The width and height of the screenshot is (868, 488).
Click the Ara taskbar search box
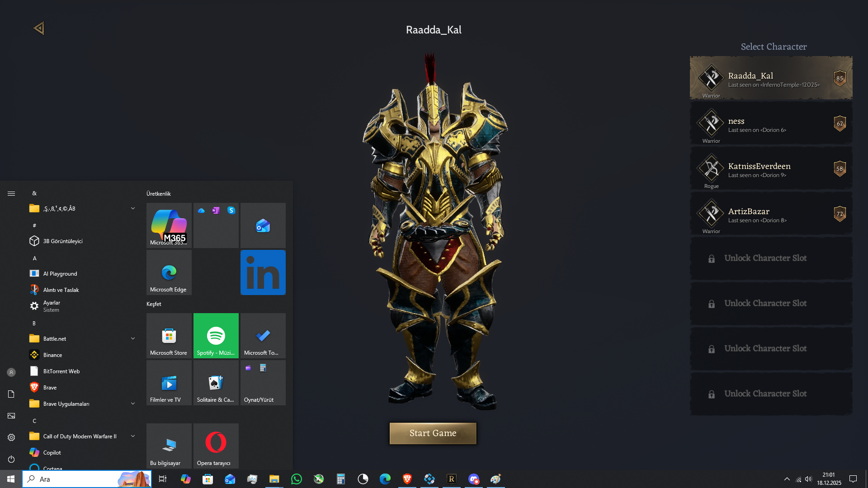(x=87, y=479)
